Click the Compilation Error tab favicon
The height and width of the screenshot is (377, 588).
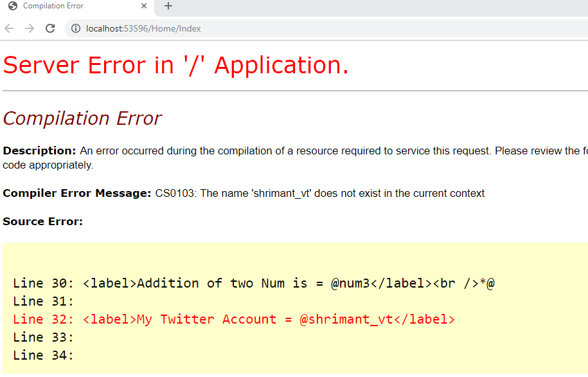(12, 6)
